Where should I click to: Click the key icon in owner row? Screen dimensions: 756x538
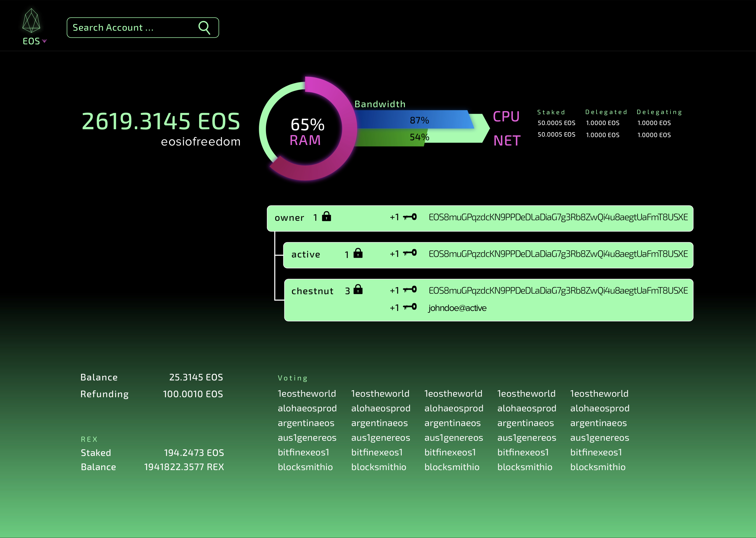[x=410, y=217]
